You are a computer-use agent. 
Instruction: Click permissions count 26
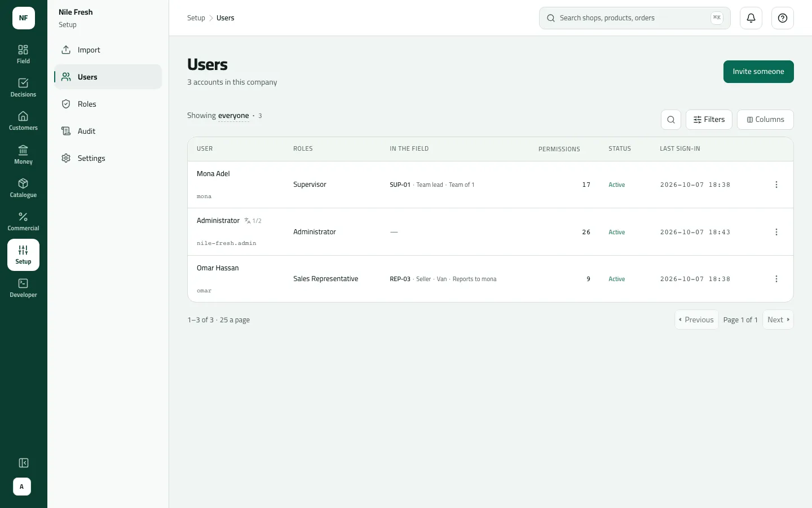tap(586, 232)
